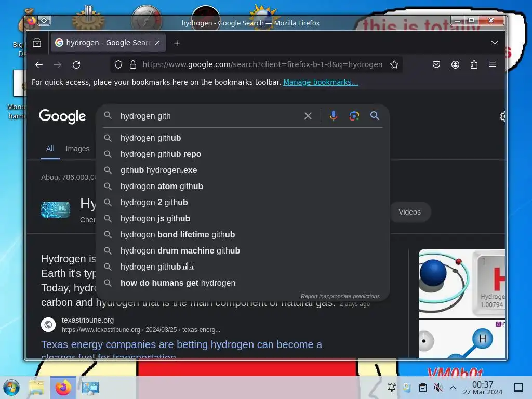The image size is (532, 399).
Task: Select suggestion hydrogen github repo
Action: click(243, 154)
